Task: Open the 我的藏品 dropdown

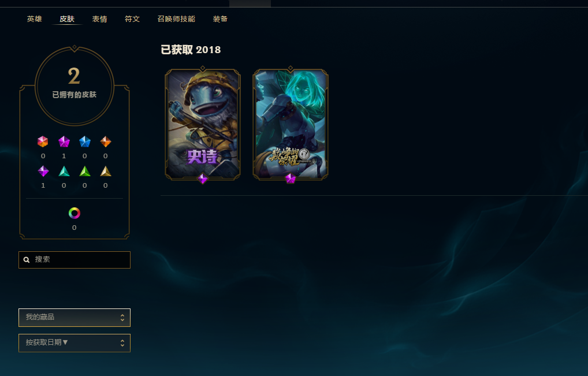Action: 75,318
